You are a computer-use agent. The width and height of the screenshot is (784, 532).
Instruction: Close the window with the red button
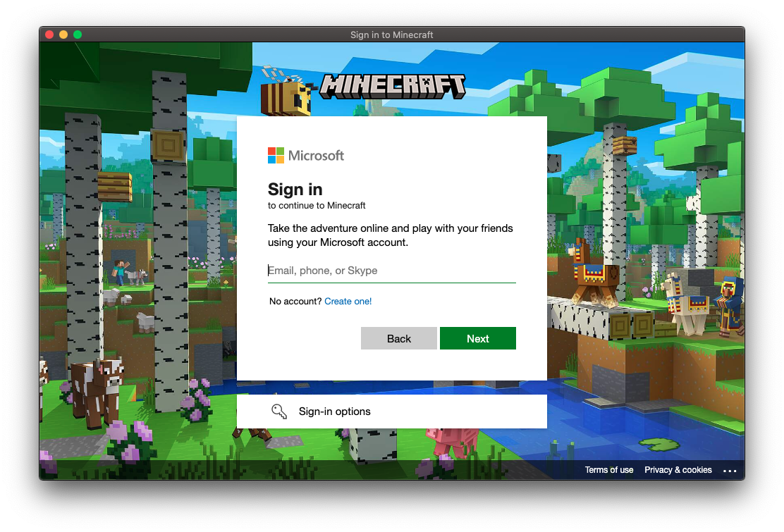click(x=49, y=35)
